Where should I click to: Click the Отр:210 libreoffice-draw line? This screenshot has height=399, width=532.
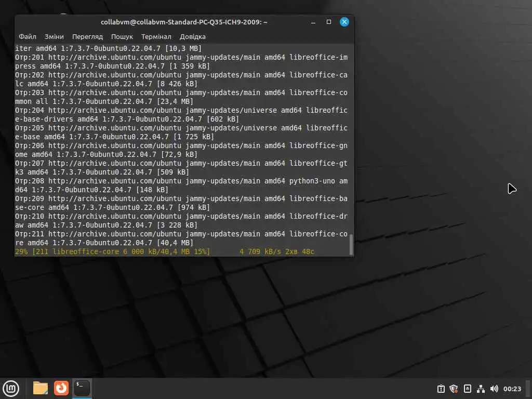(181, 220)
